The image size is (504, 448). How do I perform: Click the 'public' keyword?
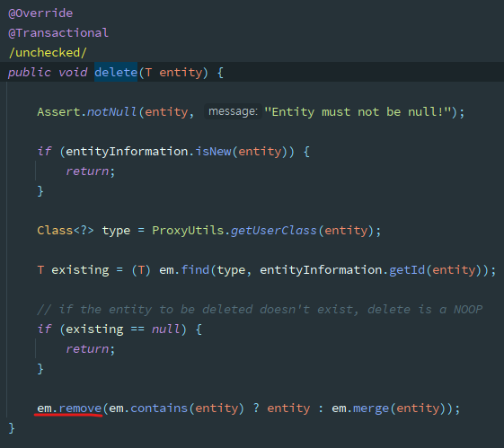click(x=30, y=72)
